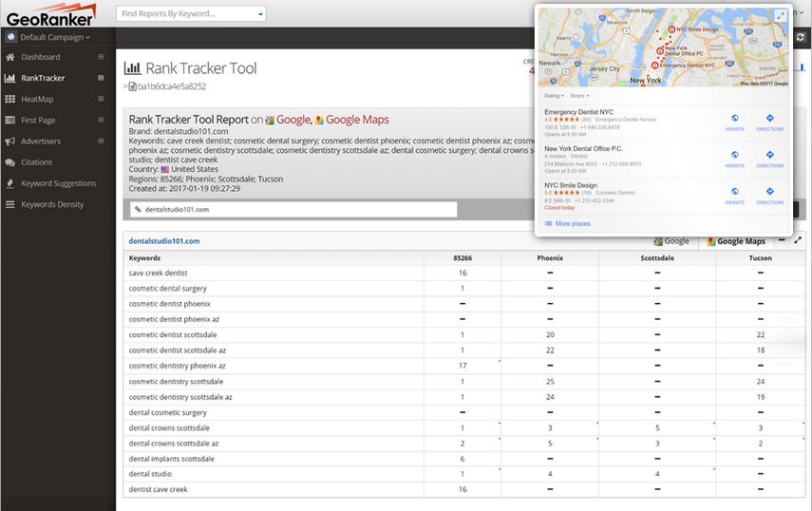Open the Hours filter dropdown in map popup
Viewport: 812px width, 511px height.
click(579, 96)
